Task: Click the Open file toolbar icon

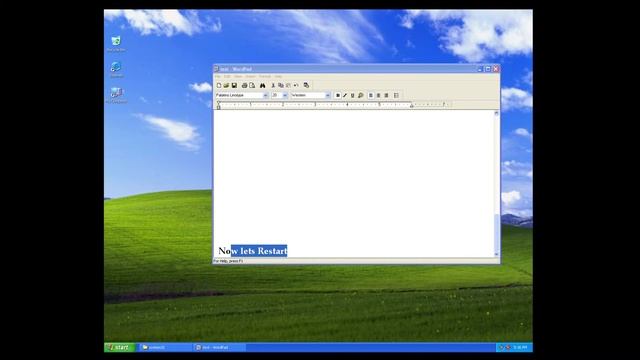Action: (x=226, y=85)
